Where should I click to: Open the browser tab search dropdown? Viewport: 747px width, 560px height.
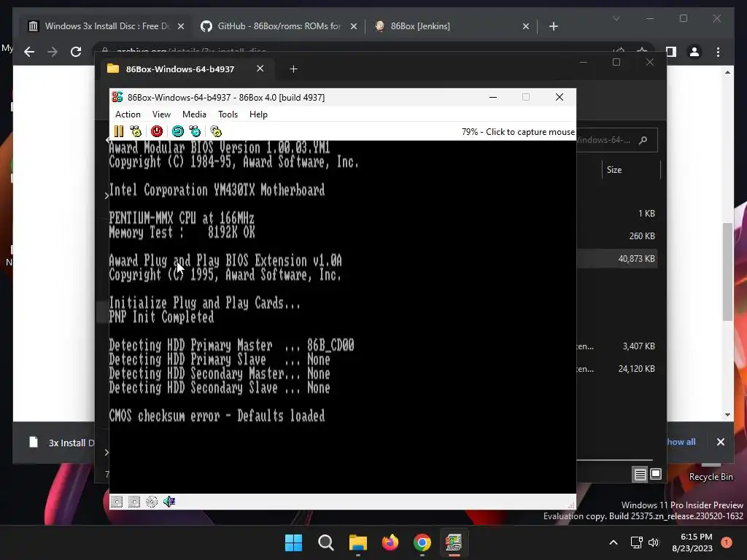[x=616, y=18]
